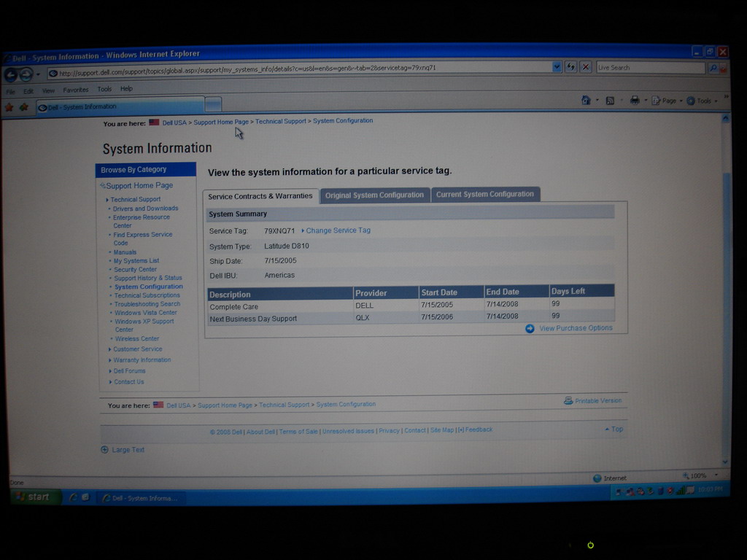Click the RSS Feeds icon
Image resolution: width=747 pixels, height=560 pixels.
[610, 101]
